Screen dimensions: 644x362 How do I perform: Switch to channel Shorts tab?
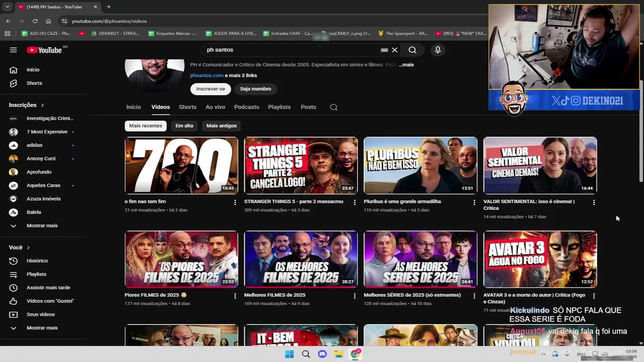click(x=188, y=107)
